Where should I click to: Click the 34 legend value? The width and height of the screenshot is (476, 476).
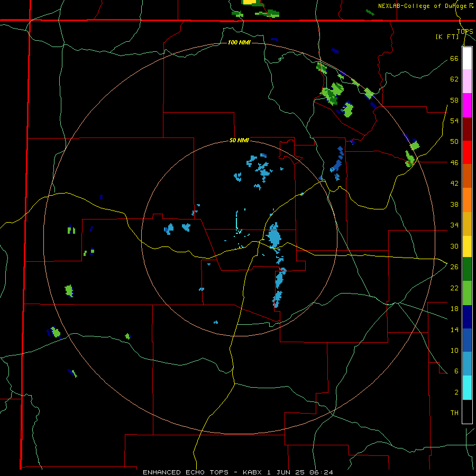454,225
